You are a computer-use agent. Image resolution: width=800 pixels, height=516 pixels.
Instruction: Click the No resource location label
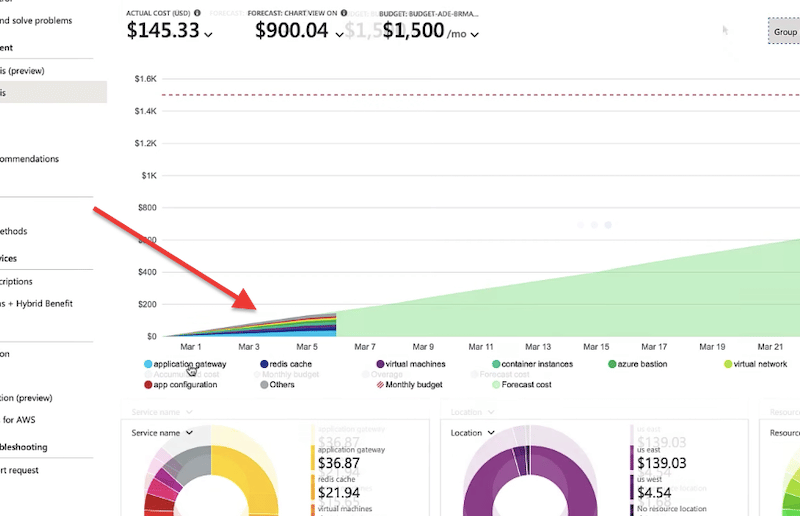pos(671,509)
